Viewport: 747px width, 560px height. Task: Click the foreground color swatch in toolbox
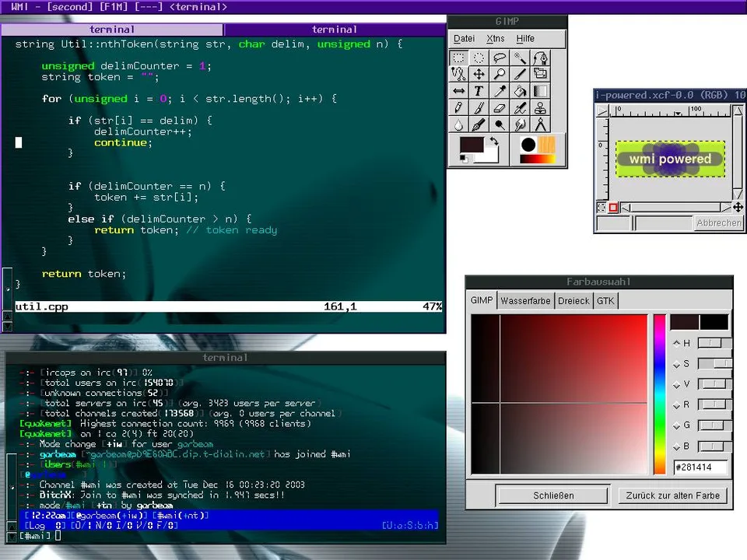[x=471, y=145]
